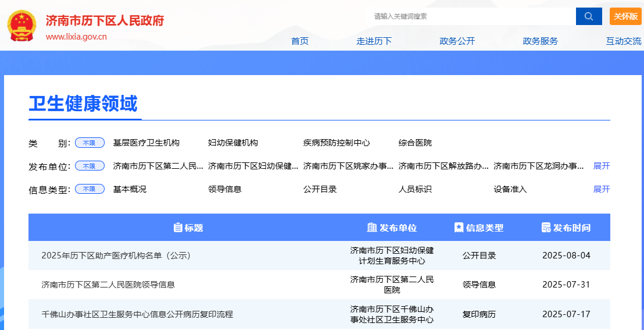Filter by 基层医疗卫生机构 category

coord(146,143)
